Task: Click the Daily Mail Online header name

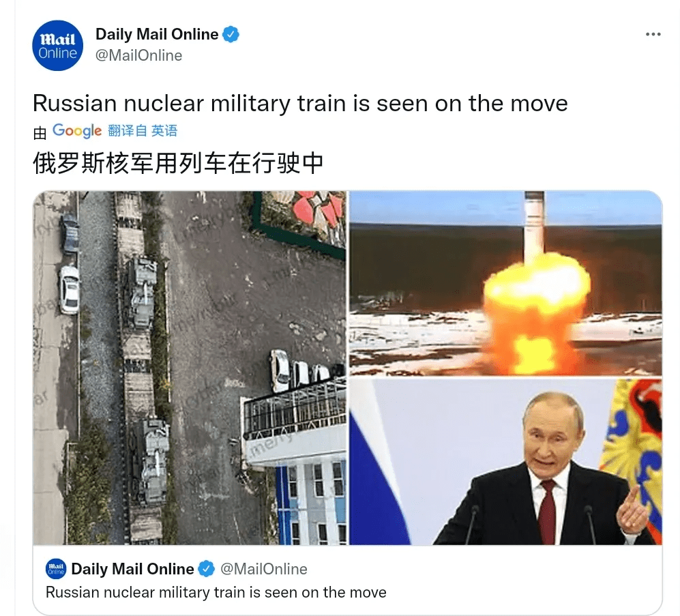Action: [157, 34]
